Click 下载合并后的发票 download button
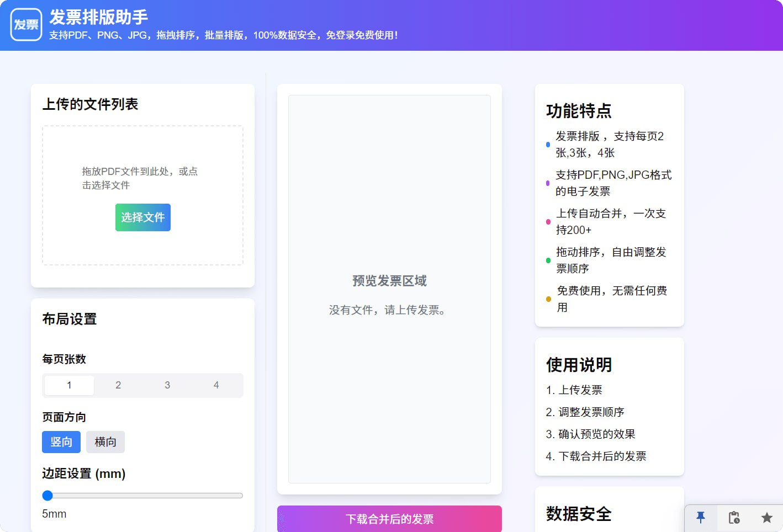 (x=389, y=519)
